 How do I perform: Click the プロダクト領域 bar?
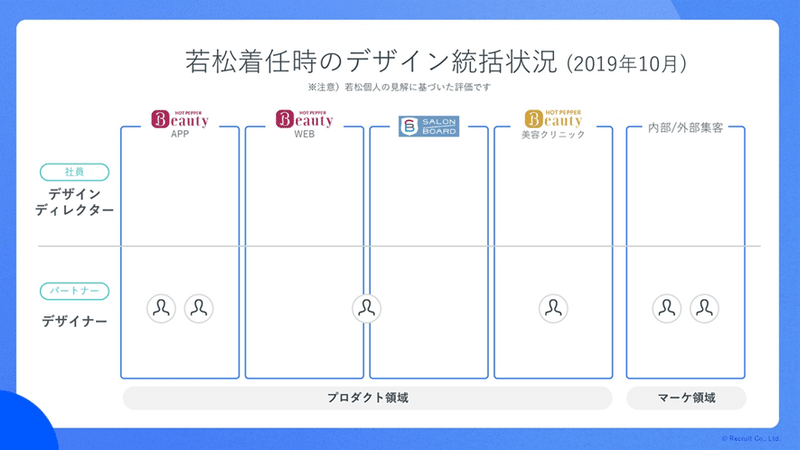point(367,398)
